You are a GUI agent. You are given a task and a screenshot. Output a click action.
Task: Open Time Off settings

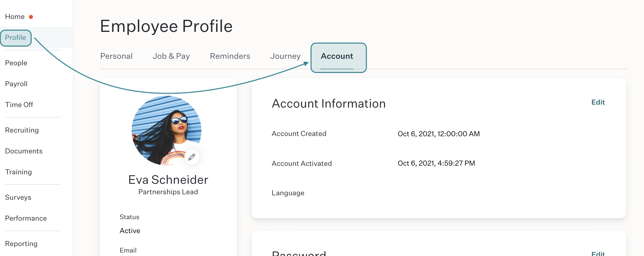[19, 105]
